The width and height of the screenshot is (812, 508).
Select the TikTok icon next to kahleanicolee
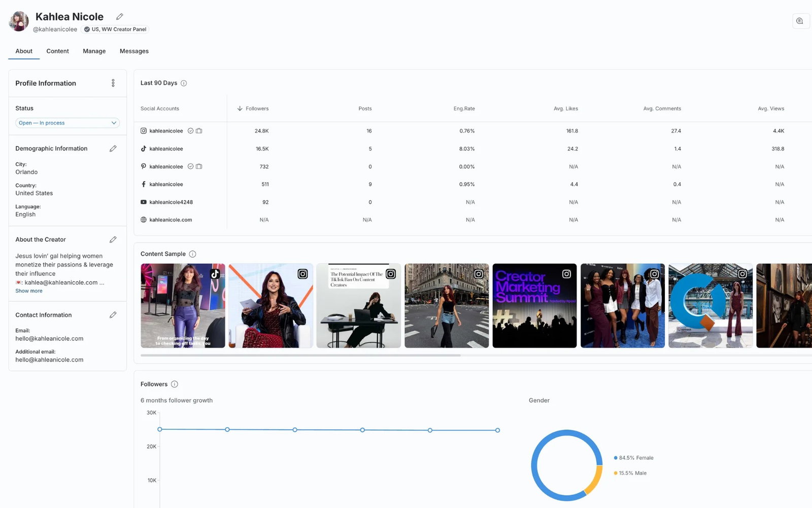point(144,148)
